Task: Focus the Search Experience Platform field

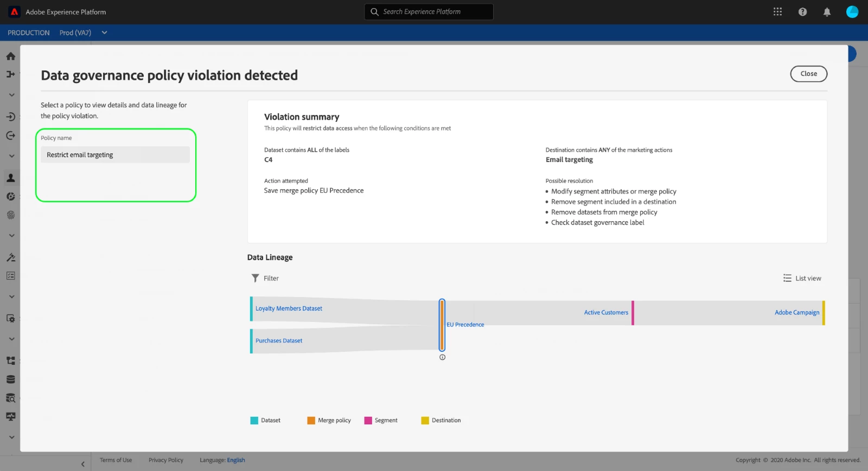Action: [x=429, y=12]
